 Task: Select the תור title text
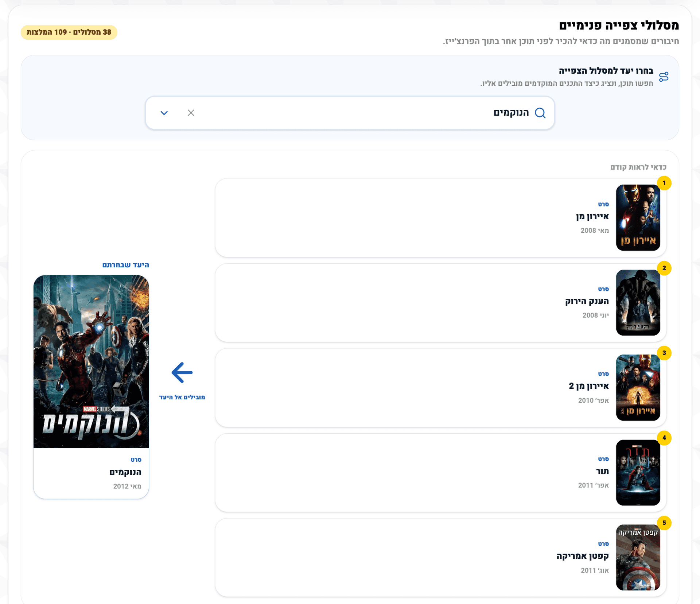(602, 471)
